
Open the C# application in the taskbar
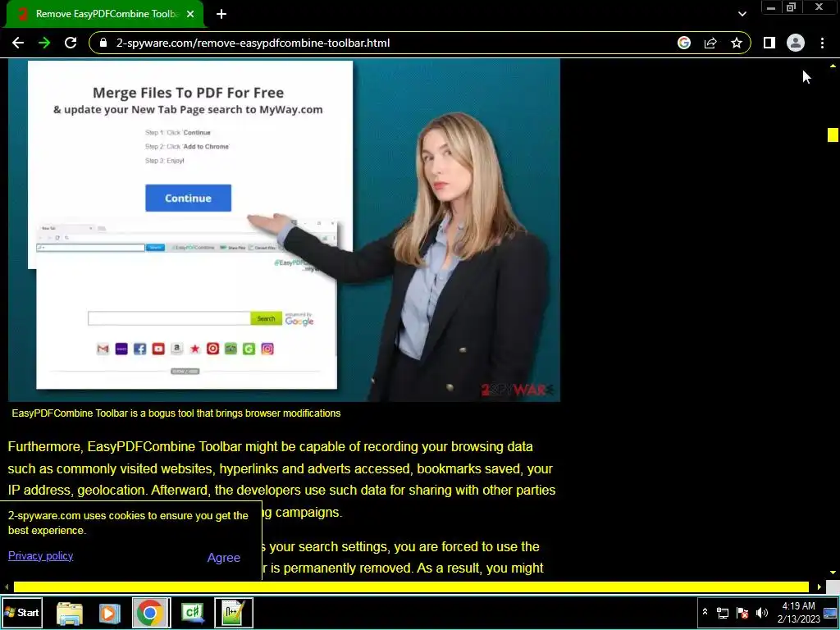point(193,613)
